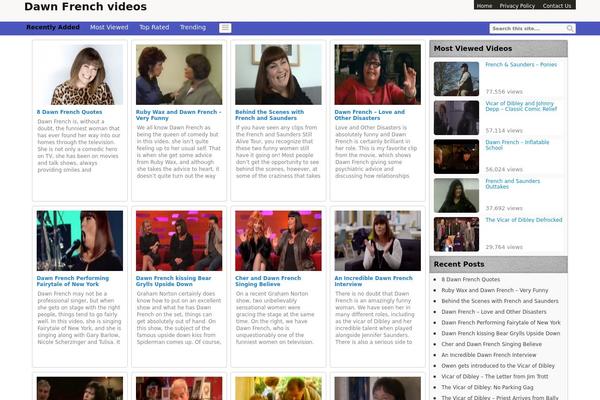Open recent post The Letter from Jim Trott
The image size is (600, 400).
(495, 376)
